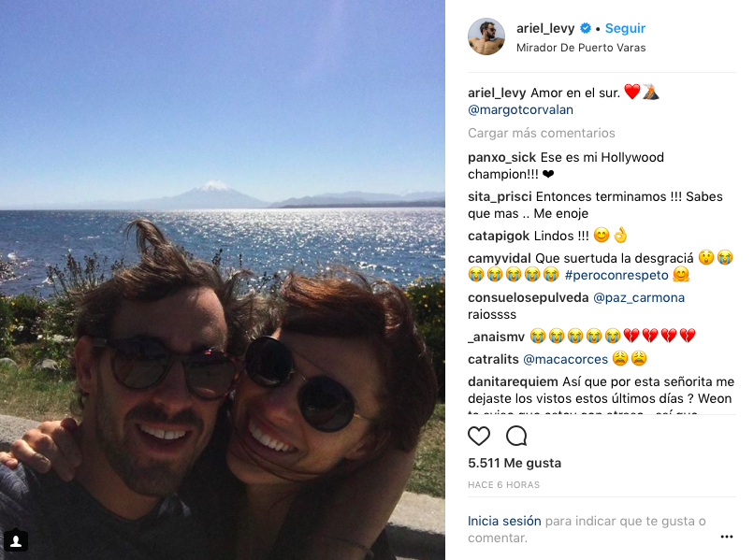
Task: Show tagged people icon on photo
Action: 16,540
